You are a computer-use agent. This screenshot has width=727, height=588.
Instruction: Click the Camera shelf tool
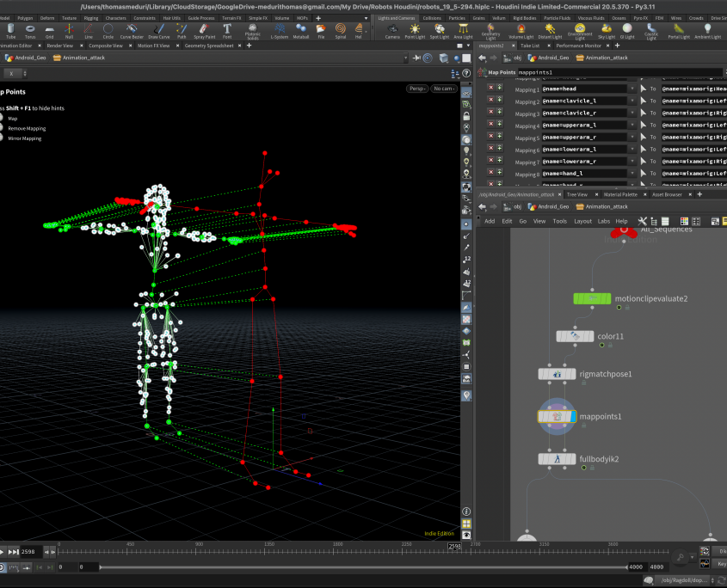pos(391,31)
